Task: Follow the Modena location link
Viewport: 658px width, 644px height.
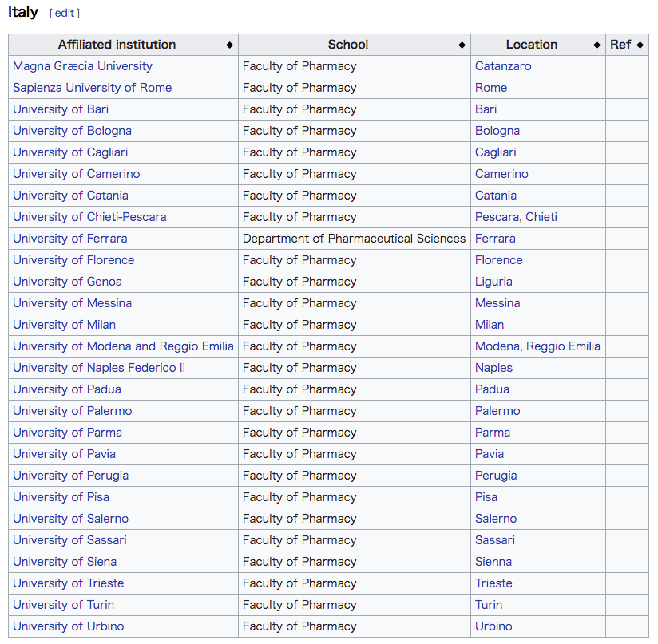Action: click(x=497, y=346)
